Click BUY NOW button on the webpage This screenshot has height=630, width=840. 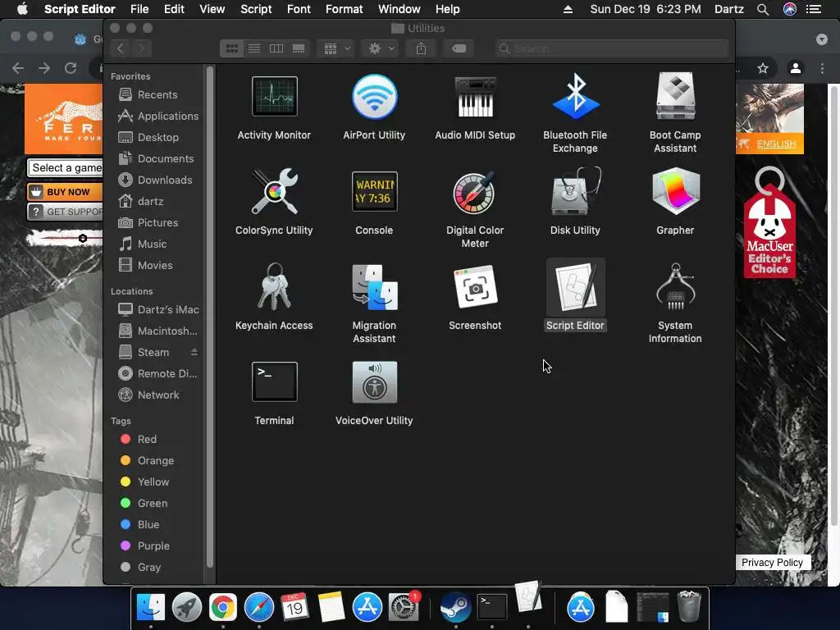[65, 192]
